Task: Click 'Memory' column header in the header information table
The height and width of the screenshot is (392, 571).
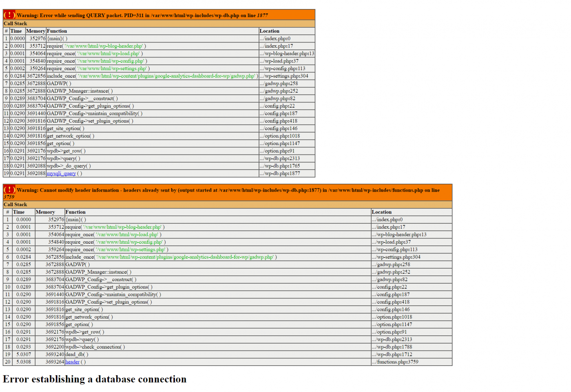Action: (x=45, y=212)
